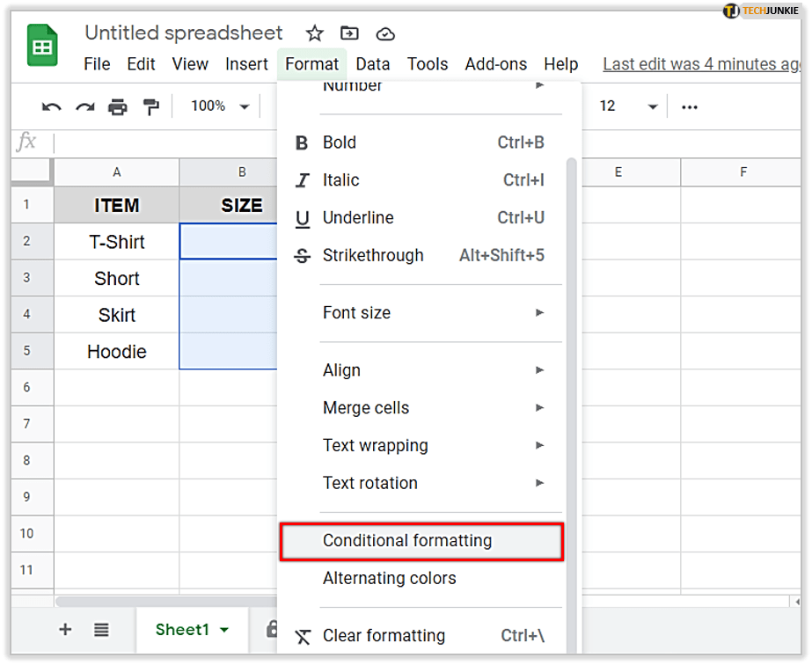Click the Untitled spreadsheet title field
812x665 pixels.
click(x=184, y=33)
